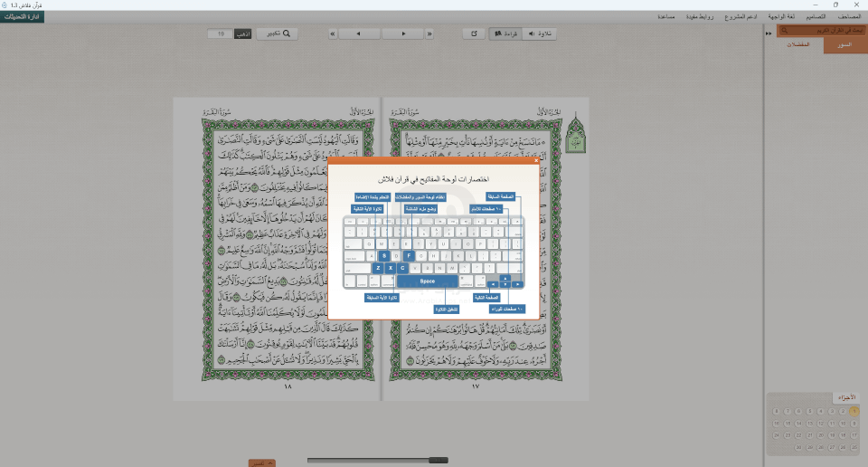Select Juz 16 circle
The width and height of the screenshot is (868, 467).
(x=776, y=424)
